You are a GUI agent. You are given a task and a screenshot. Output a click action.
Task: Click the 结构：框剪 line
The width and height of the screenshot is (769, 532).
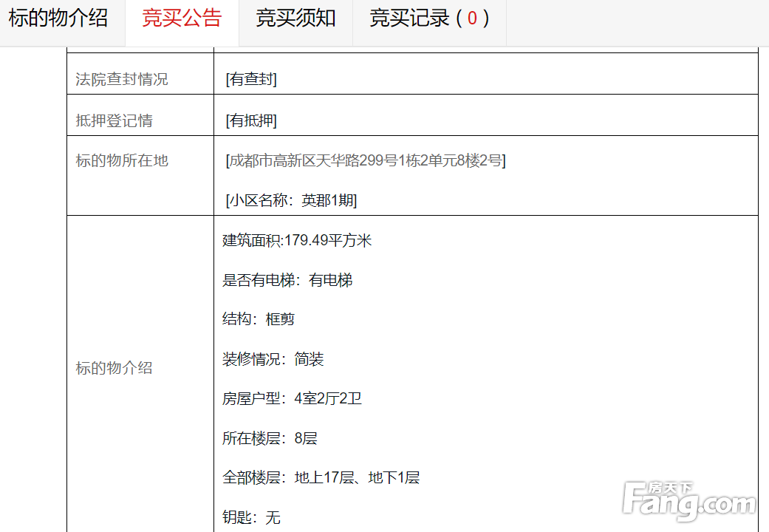[x=259, y=319]
